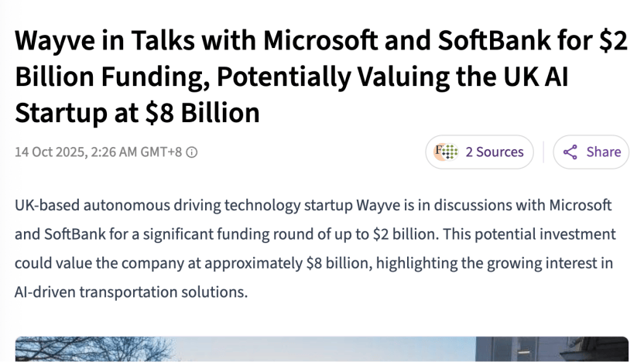Screen dimensions: 644x362
Task: Click the article summary paragraph
Action: tap(313, 249)
